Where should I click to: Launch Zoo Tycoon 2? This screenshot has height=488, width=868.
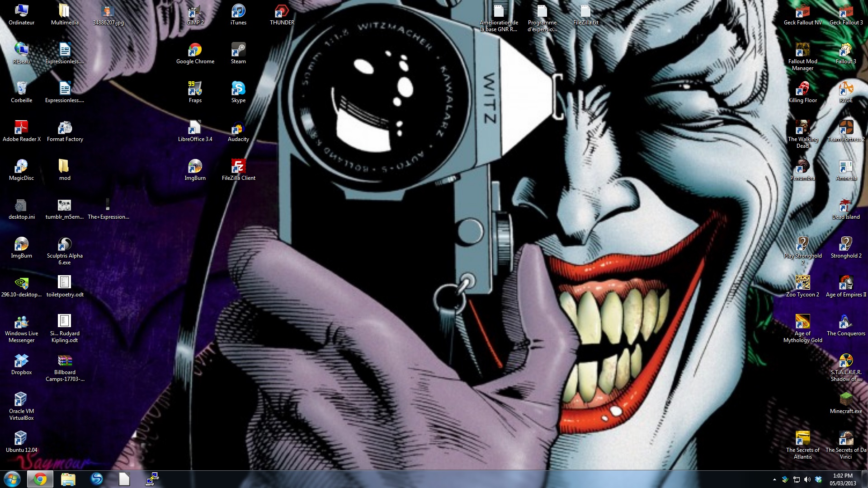pos(802,286)
